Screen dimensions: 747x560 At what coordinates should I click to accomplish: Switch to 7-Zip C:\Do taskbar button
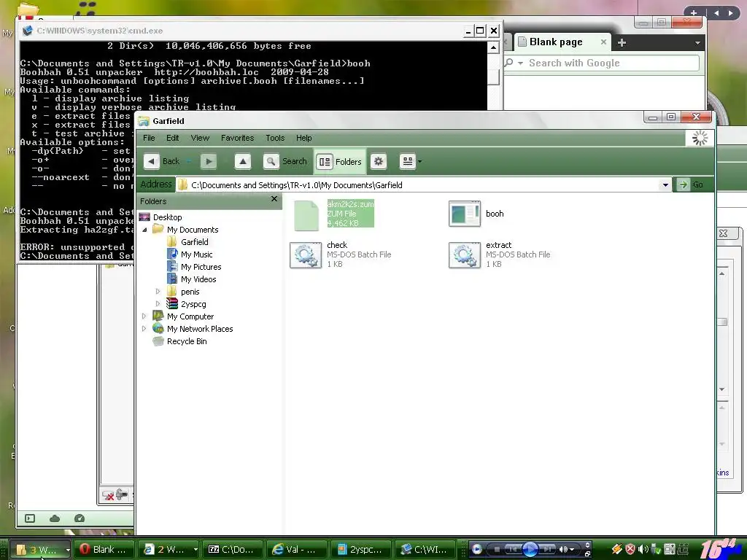point(233,550)
